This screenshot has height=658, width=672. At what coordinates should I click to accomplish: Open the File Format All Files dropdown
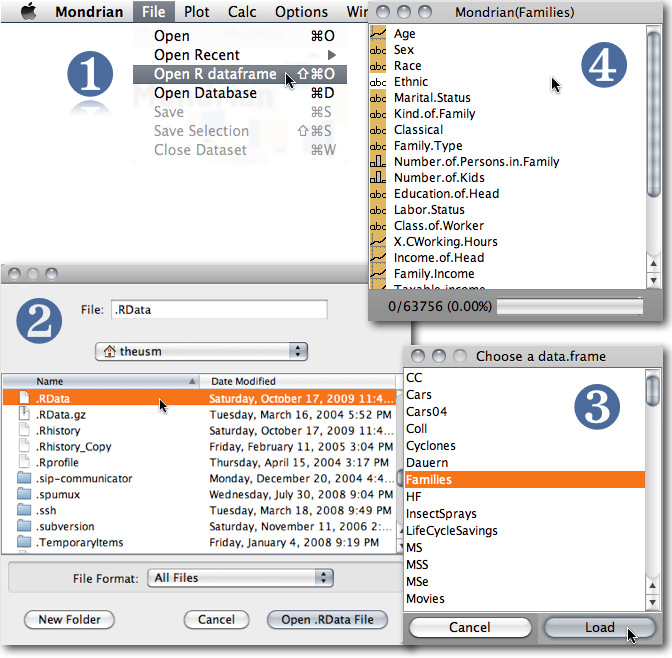[x=240, y=578]
